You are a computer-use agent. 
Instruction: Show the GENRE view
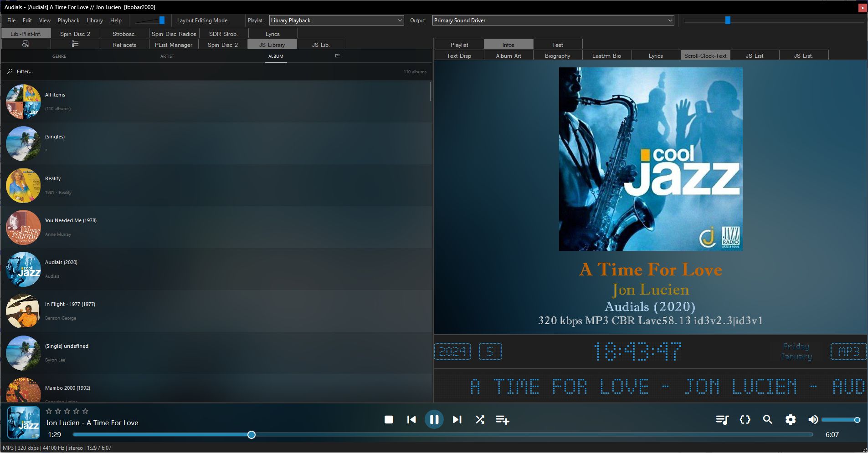pos(59,56)
